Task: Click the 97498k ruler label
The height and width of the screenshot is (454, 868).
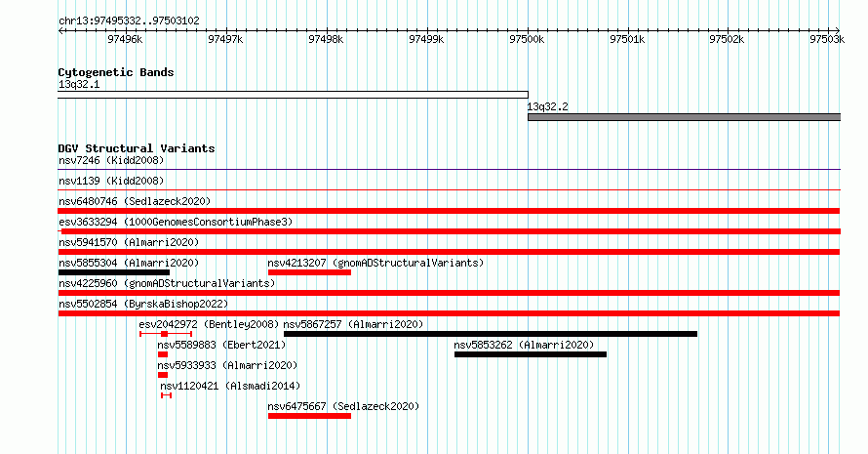Action: pos(326,39)
